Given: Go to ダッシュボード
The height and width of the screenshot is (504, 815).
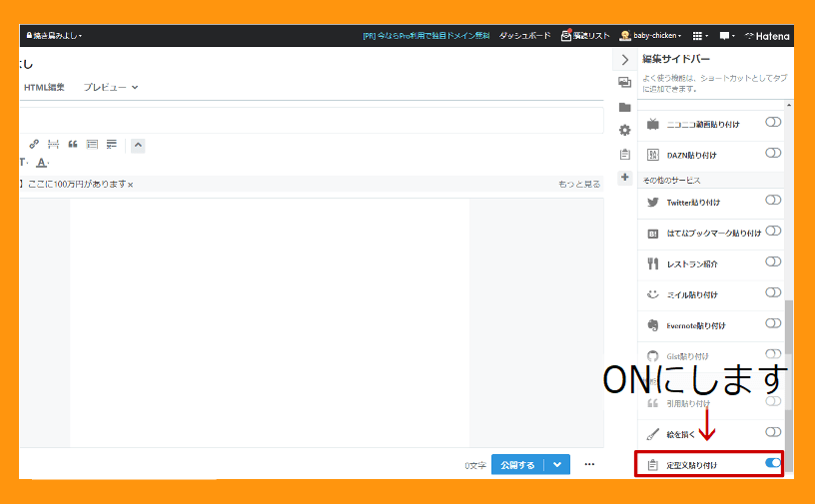Looking at the screenshot, I should tap(524, 35).
